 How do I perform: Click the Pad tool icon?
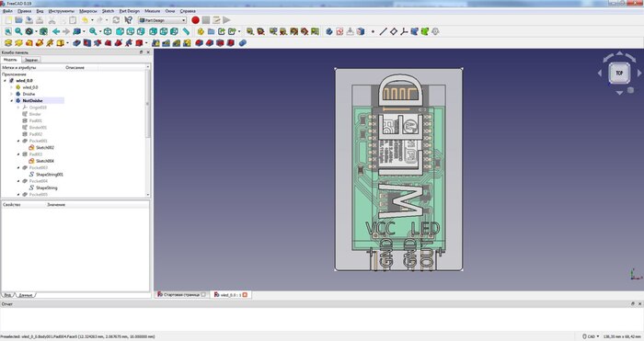click(8, 42)
